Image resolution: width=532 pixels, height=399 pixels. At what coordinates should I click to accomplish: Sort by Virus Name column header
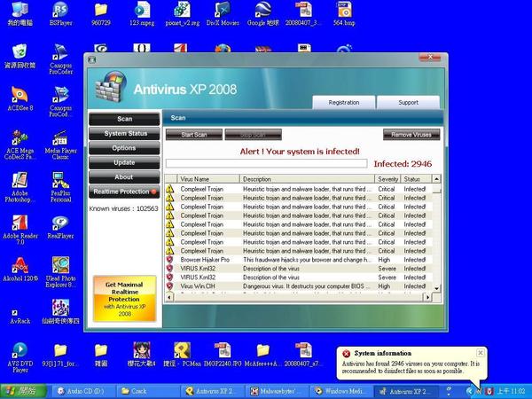point(208,179)
